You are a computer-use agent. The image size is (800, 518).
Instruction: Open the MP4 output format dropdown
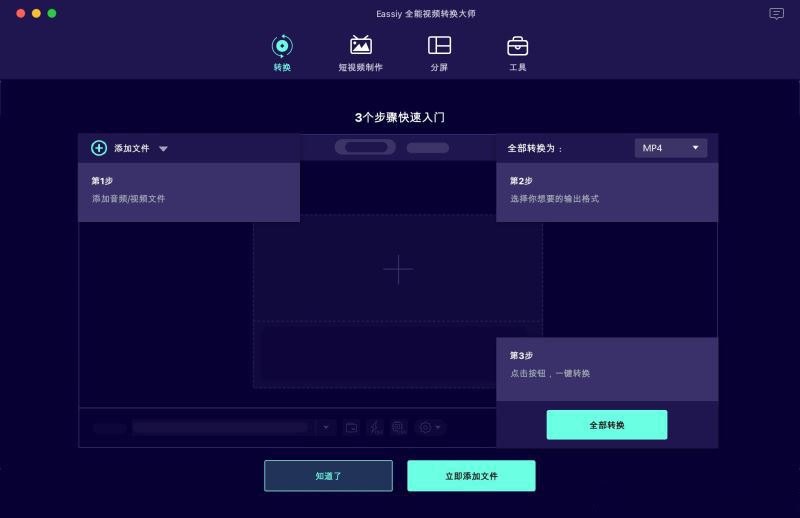(670, 148)
